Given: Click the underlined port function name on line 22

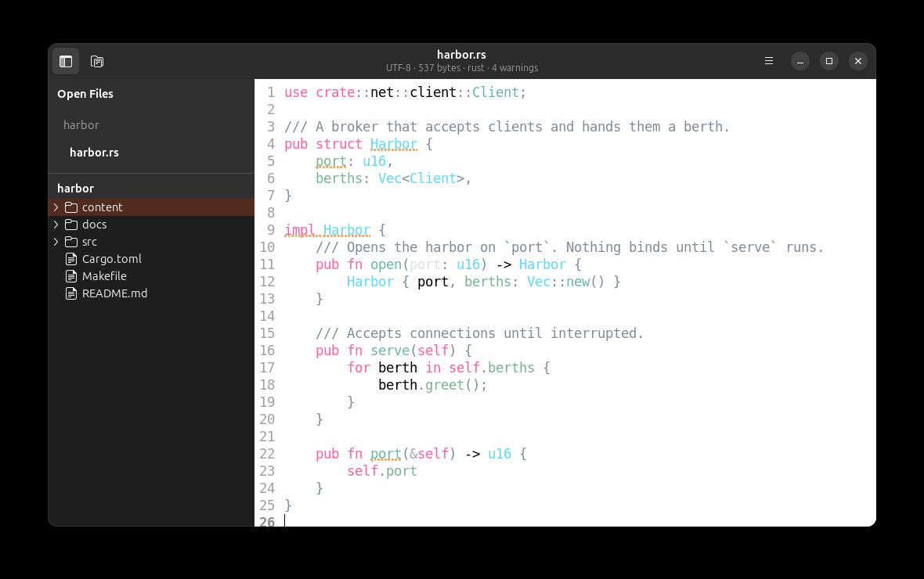Looking at the screenshot, I should [386, 454].
